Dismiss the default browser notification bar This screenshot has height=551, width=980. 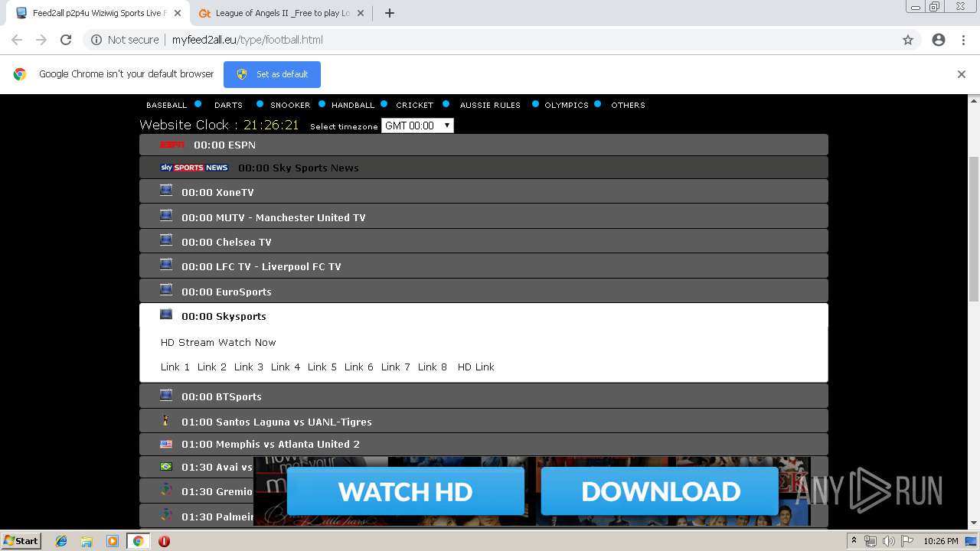coord(962,74)
